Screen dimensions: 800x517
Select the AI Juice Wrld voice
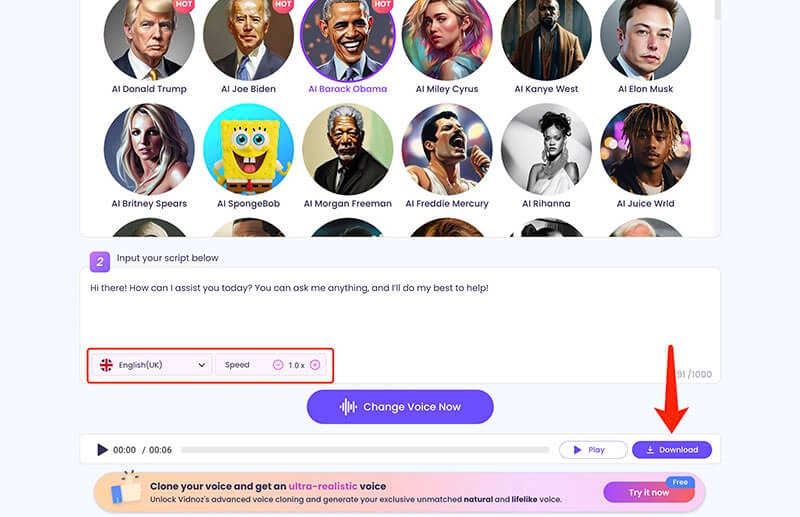pyautogui.click(x=646, y=149)
